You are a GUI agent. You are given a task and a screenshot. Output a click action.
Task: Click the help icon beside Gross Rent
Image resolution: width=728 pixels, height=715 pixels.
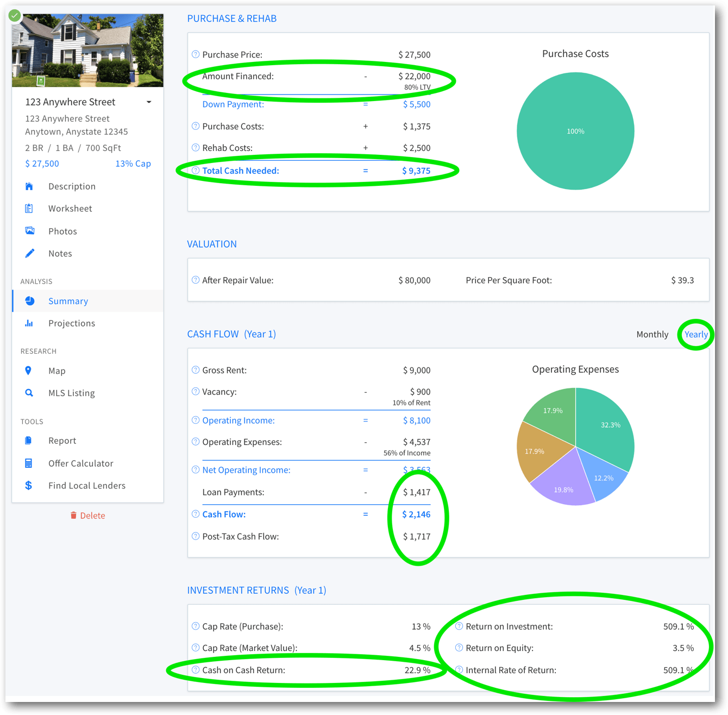[x=196, y=370]
